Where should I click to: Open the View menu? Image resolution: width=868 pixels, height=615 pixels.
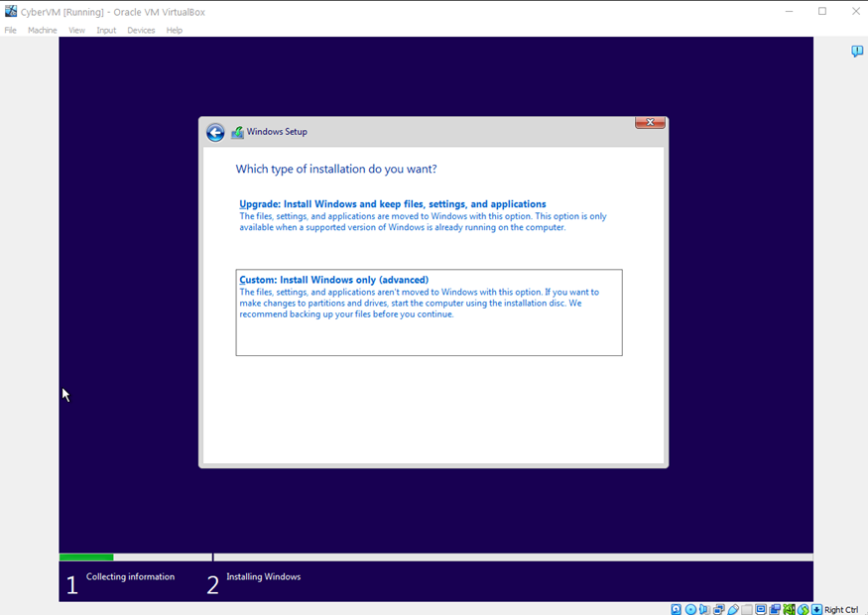point(76,31)
